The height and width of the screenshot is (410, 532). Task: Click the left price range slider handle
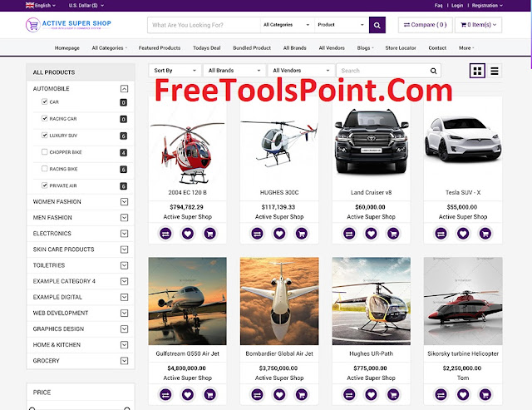click(32, 408)
